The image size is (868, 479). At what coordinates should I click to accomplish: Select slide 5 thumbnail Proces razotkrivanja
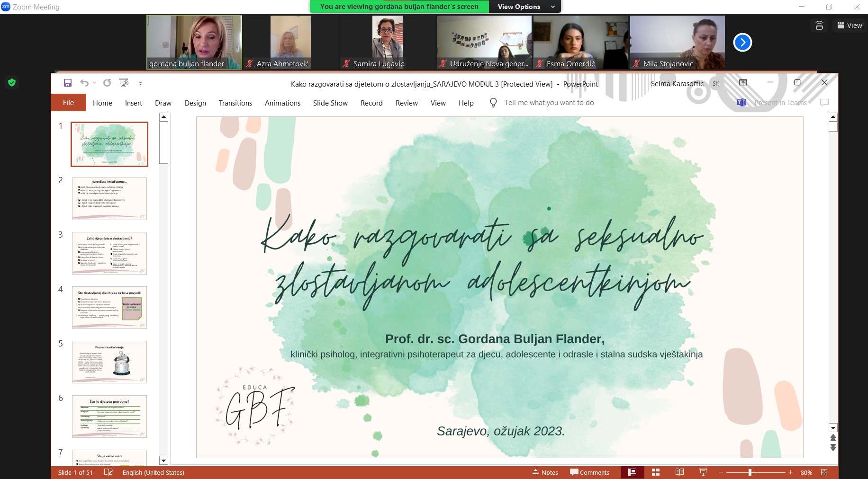coord(109,362)
